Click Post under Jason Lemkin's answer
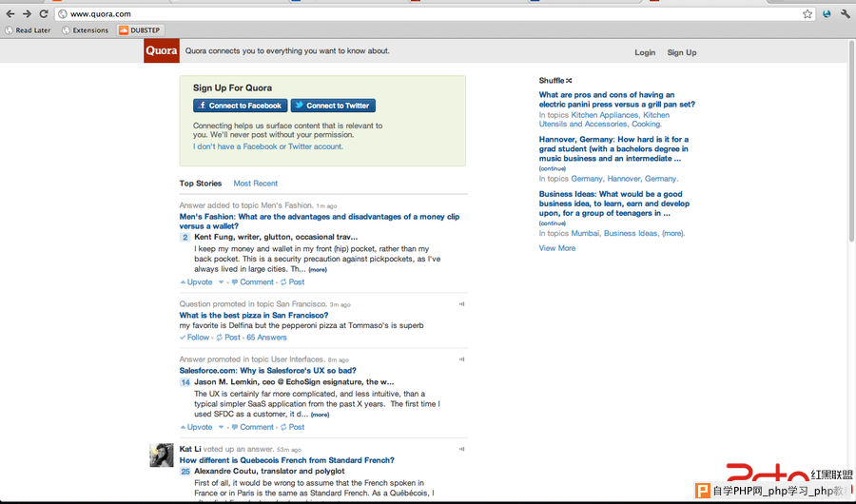Viewport: 856px width, 504px height. (293, 427)
